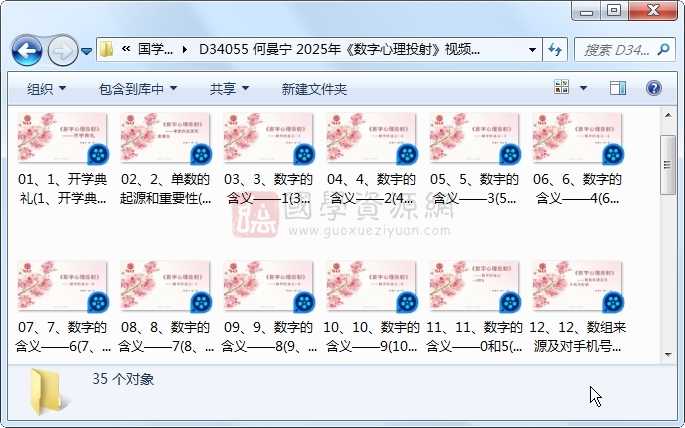Click file name text 01、1、开学典礼

pyautogui.click(x=62, y=189)
